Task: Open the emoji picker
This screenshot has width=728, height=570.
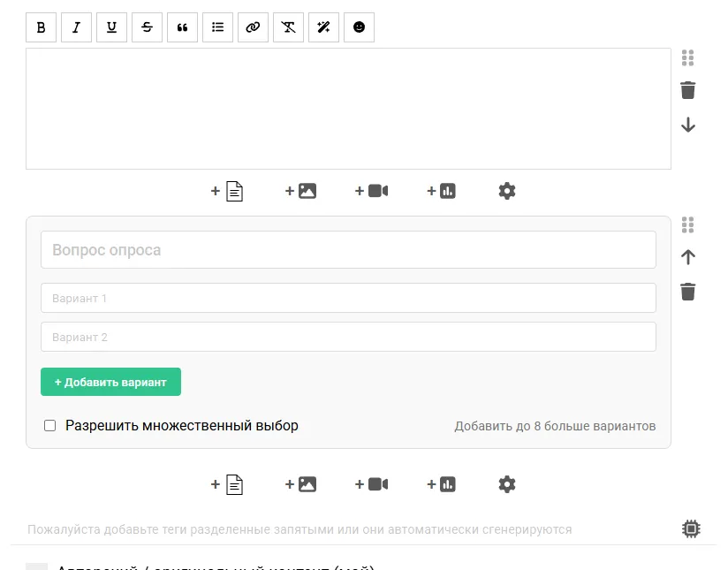Action: tap(359, 27)
